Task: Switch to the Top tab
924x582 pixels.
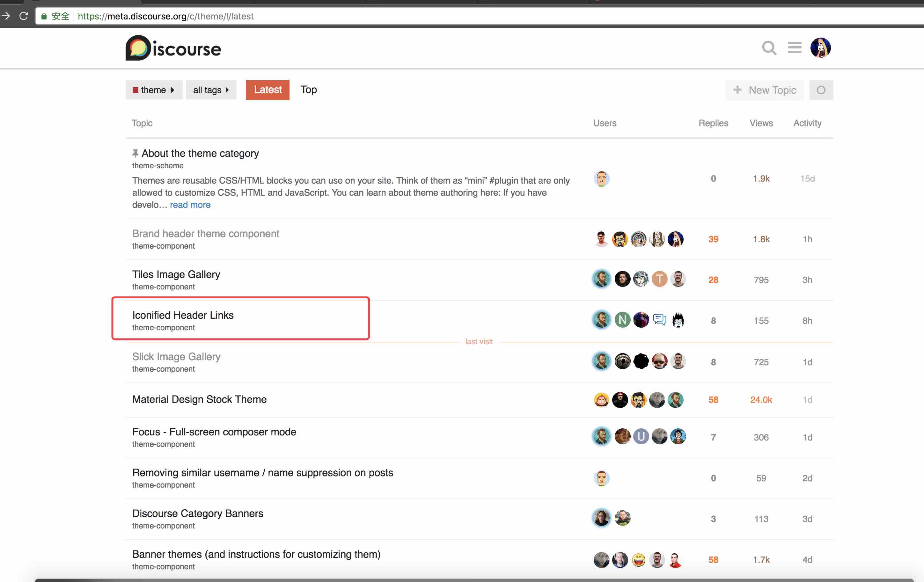Action: click(x=309, y=90)
